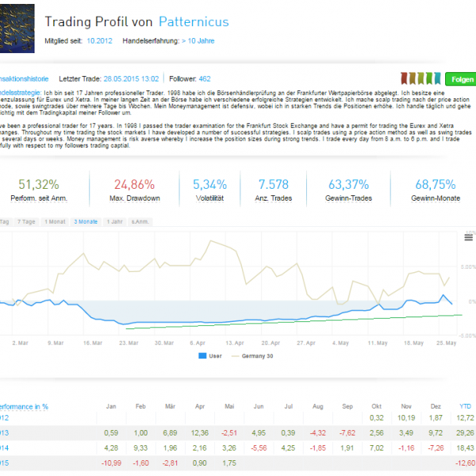
Task: Open the chart hamburger menu
Action: (x=468, y=237)
